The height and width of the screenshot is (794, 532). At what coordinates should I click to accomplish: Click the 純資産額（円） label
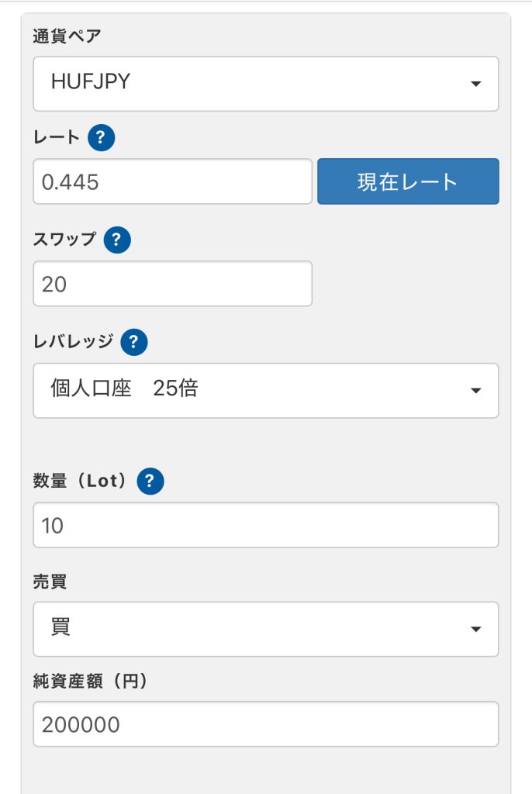[90, 681]
